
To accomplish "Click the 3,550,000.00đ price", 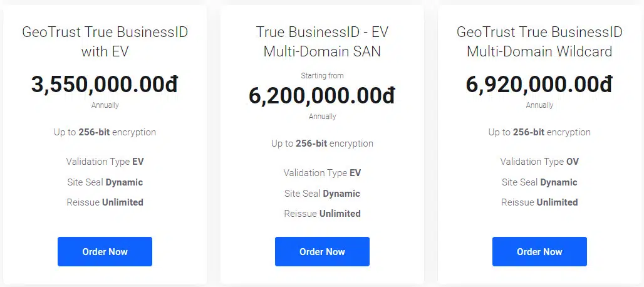I will click(105, 84).
